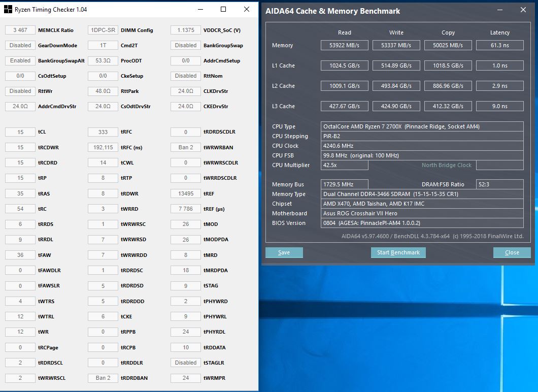This screenshot has width=538, height=392.
Task: Click the DRAM:FSB Ratio 52:3 field
Action: point(500,184)
